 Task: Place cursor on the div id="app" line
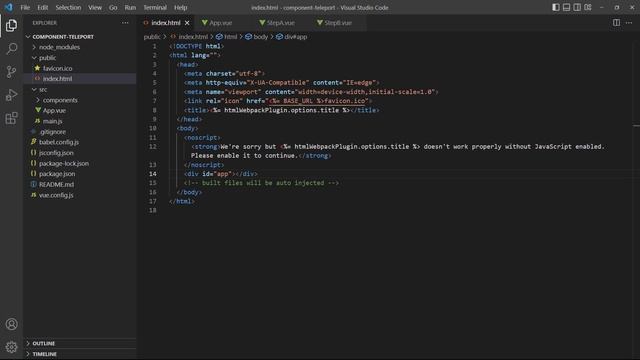221,174
